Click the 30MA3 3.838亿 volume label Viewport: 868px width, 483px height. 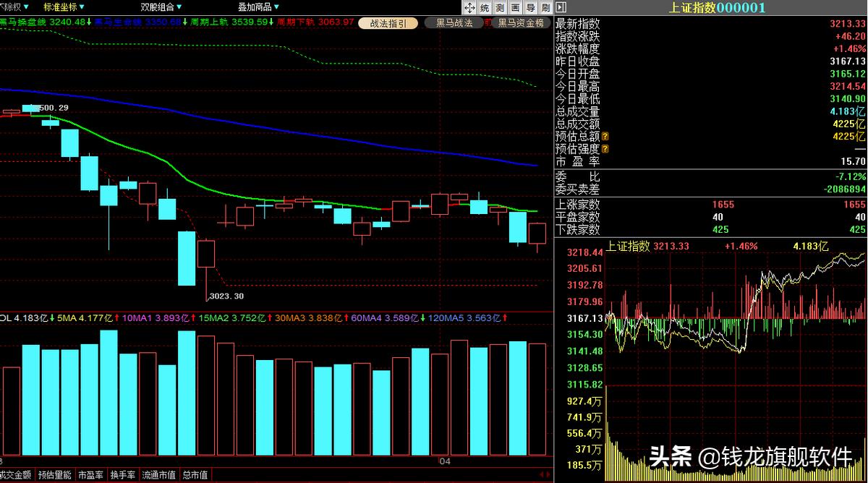[310, 317]
